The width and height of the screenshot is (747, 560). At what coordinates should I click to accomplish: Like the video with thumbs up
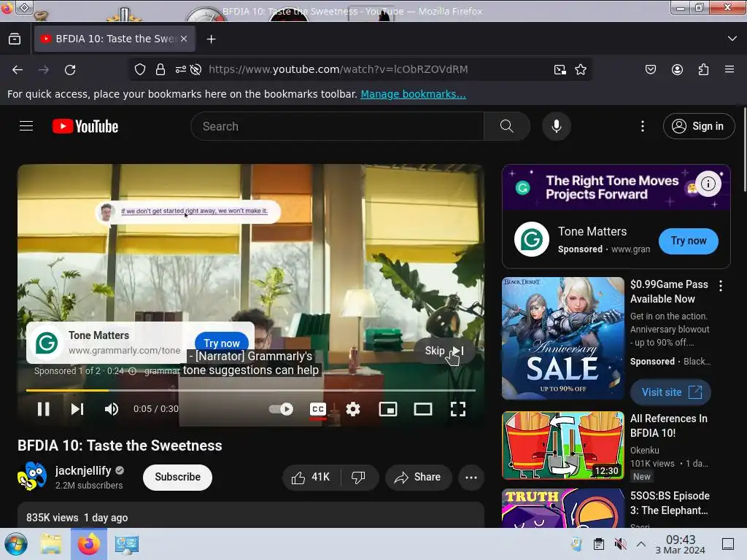(311, 477)
